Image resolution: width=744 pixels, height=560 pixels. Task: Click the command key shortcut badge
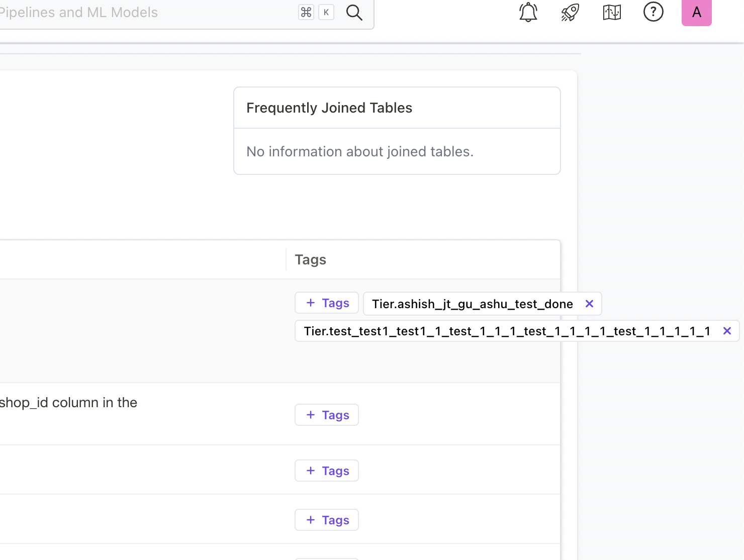pyautogui.click(x=306, y=13)
